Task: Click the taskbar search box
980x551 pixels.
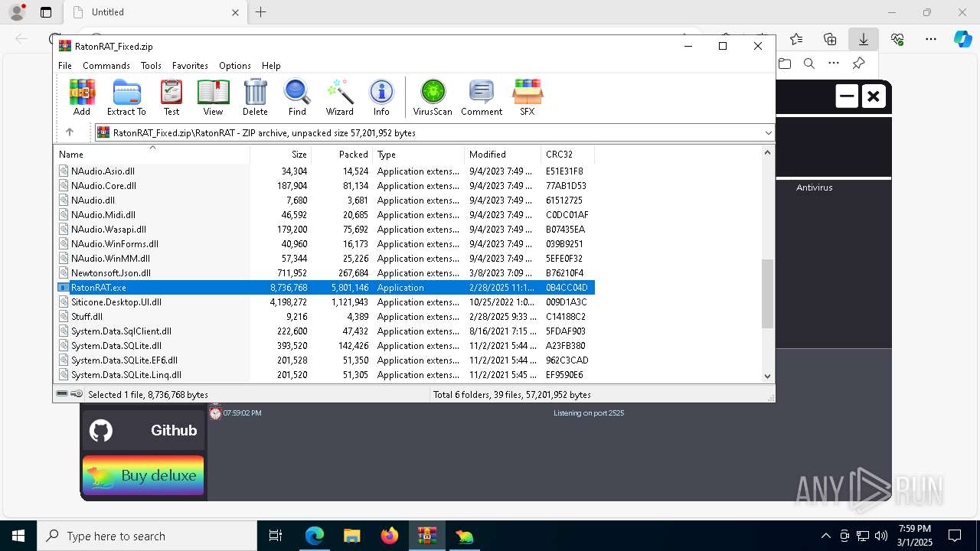Action: coord(147,536)
